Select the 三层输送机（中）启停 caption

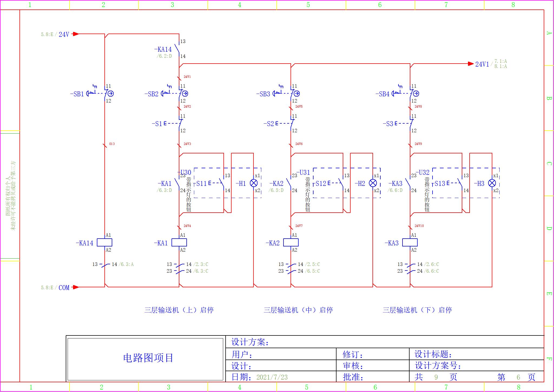coord(298,310)
